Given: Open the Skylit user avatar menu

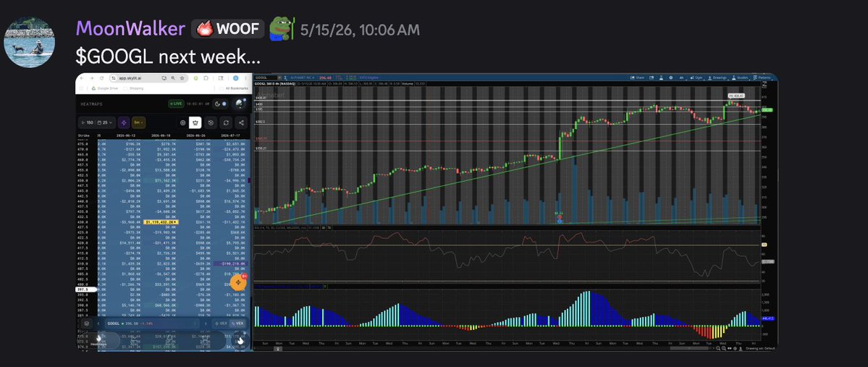Looking at the screenshot, I should pos(240,104).
